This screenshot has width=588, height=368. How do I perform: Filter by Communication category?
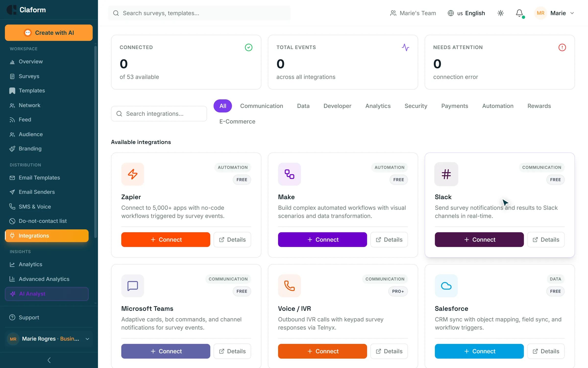[x=261, y=106]
